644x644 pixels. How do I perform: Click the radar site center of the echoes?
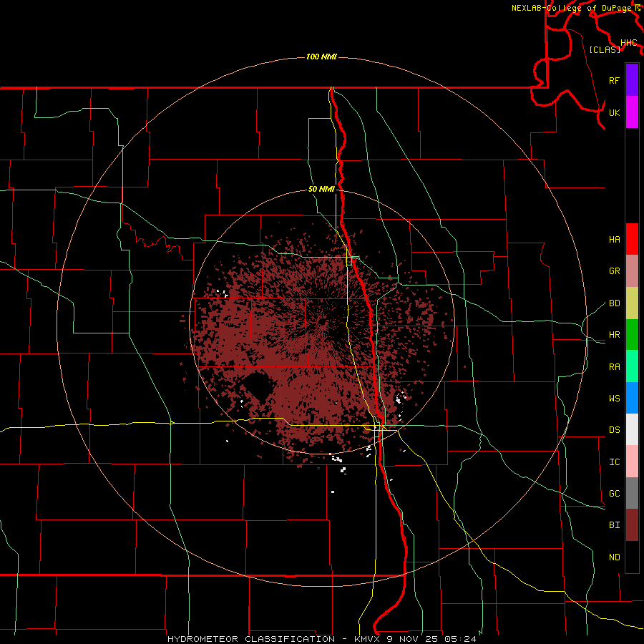[x=322, y=321]
